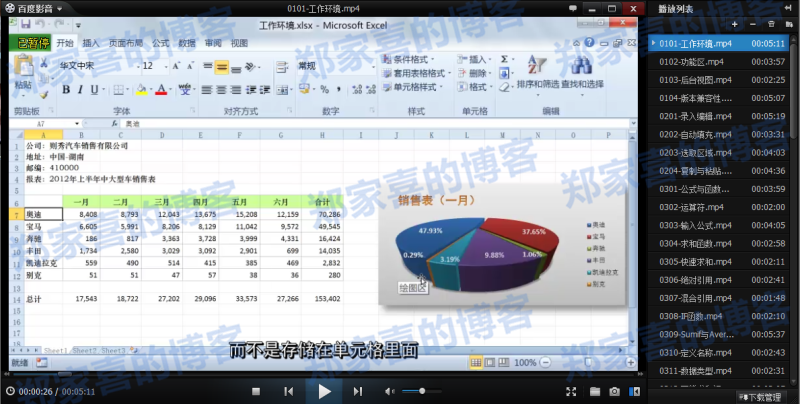Click the Paste clipboard icon
Screen dimensions: 800x404
coord(23,66)
